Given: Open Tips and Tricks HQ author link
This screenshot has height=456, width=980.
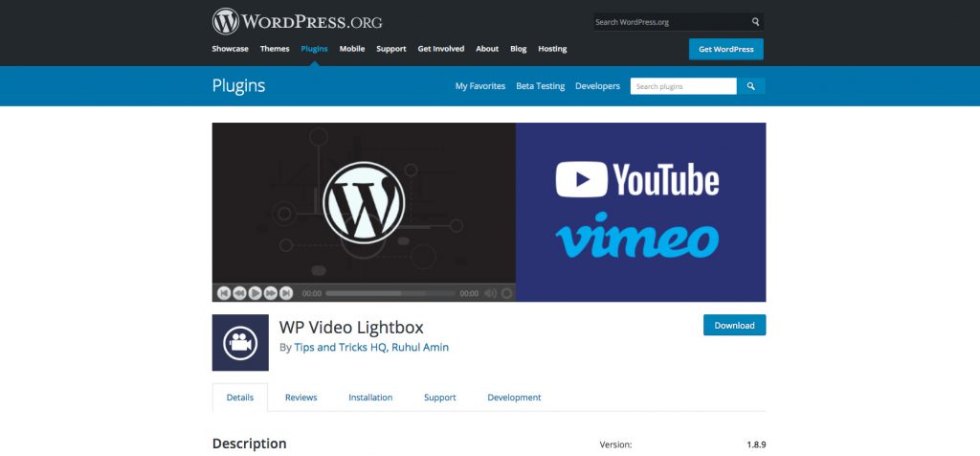Looking at the screenshot, I should [341, 347].
